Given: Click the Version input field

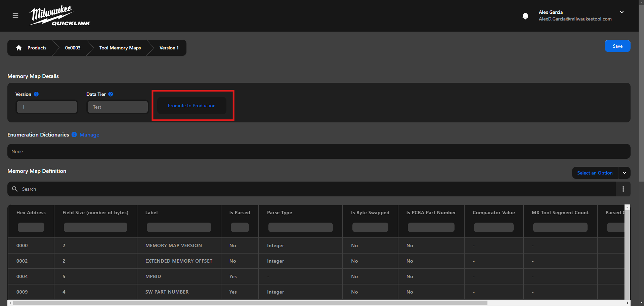Looking at the screenshot, I should (47, 107).
